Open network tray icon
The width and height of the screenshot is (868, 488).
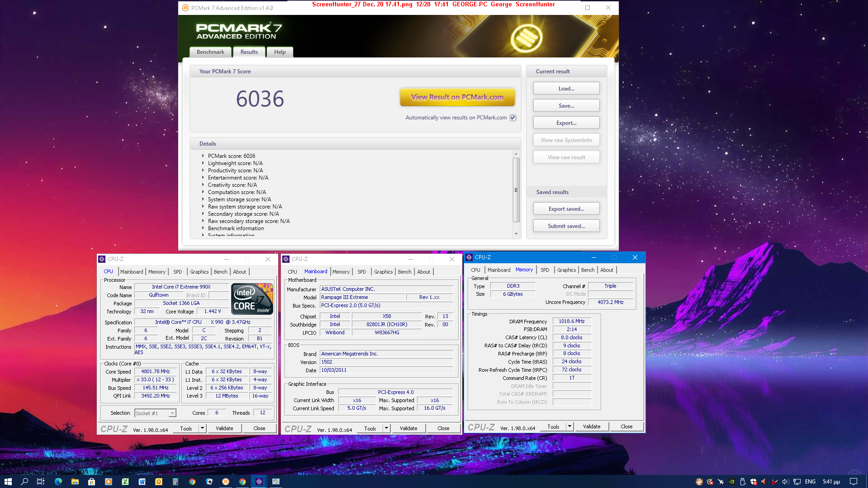[797, 482]
